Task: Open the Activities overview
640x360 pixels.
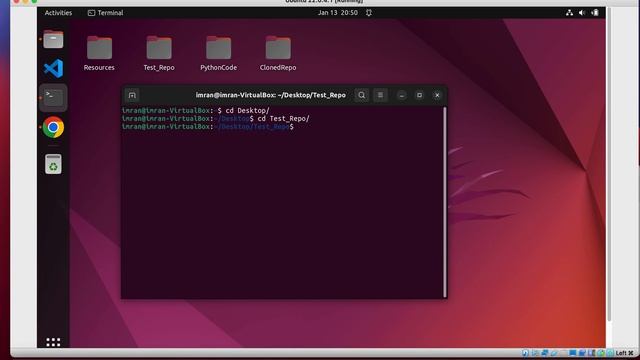Action: coord(58,13)
